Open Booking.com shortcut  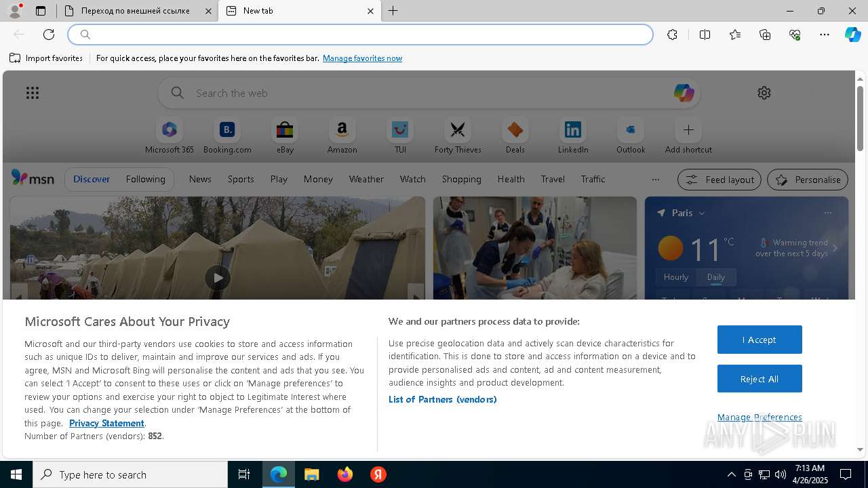click(227, 136)
